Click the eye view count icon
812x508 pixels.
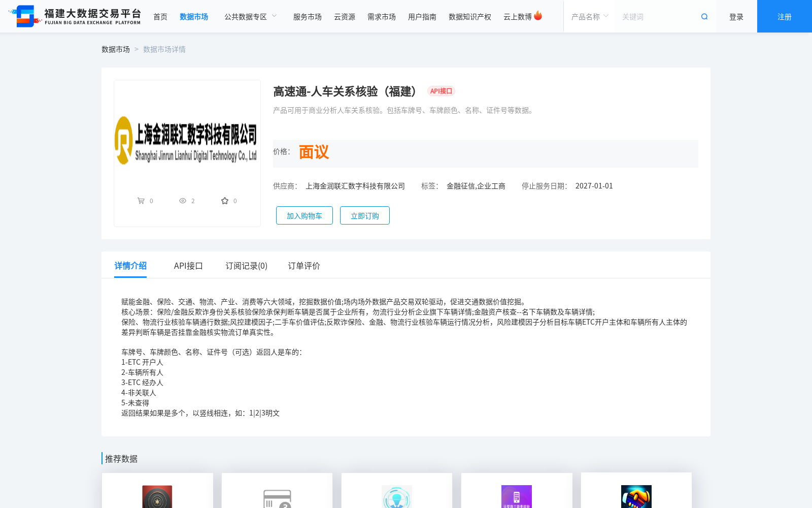coord(183,201)
